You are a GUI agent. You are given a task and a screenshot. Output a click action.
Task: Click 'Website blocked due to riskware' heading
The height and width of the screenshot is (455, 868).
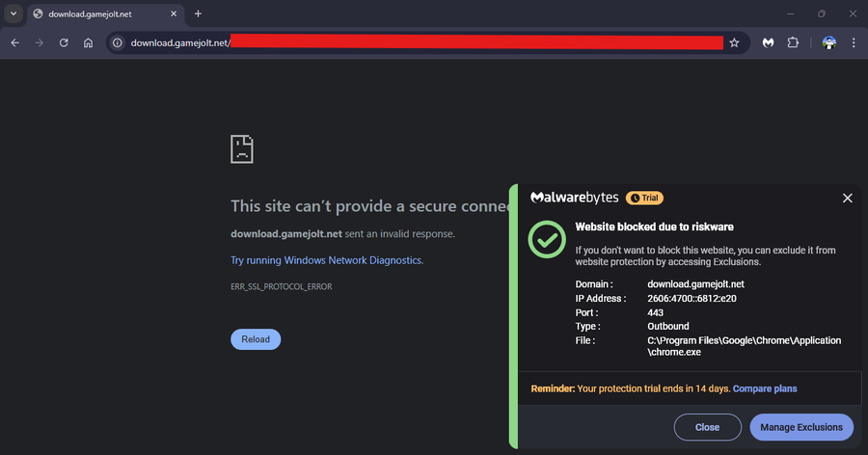click(x=654, y=227)
